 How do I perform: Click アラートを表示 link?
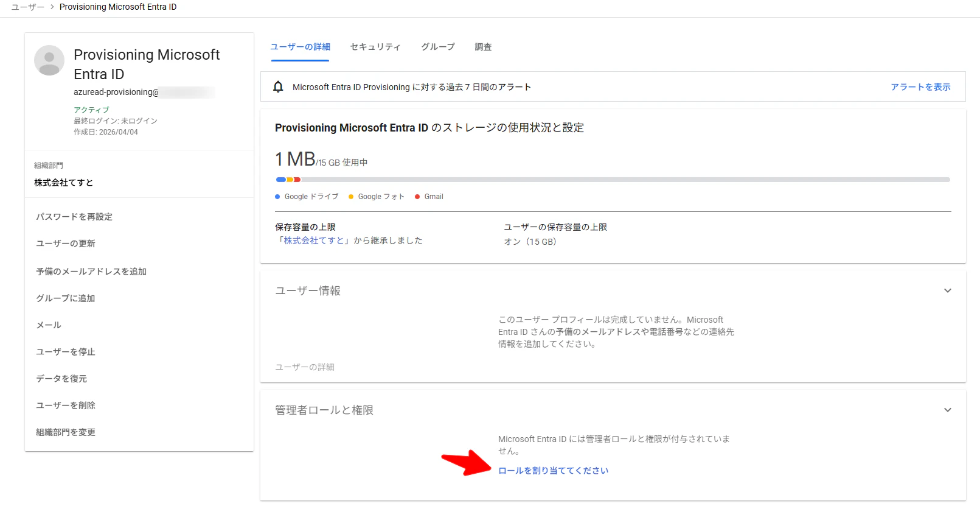pyautogui.click(x=920, y=87)
